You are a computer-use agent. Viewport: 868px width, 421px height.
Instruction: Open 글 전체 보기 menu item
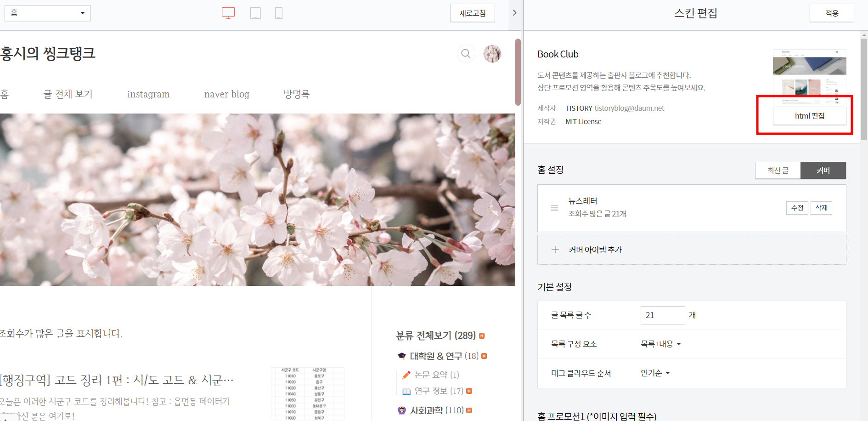coord(68,94)
